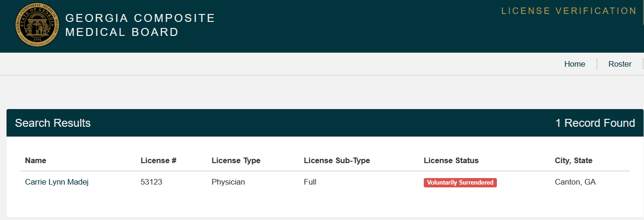Image resolution: width=644 pixels, height=220 pixels.
Task: Click the '1 Record Found' count text
Action: (595, 123)
